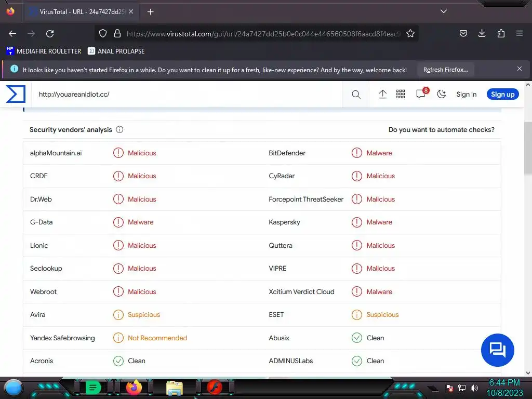Open info icon beside Security vendors' analysis
Viewport: 532px width, 399px height.
(119, 129)
